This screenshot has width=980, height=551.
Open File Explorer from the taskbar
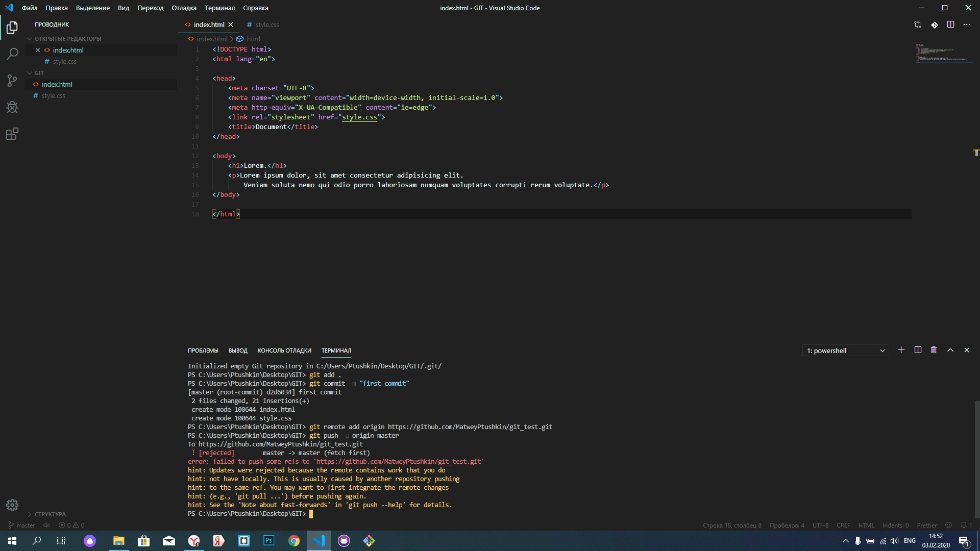tap(119, 541)
